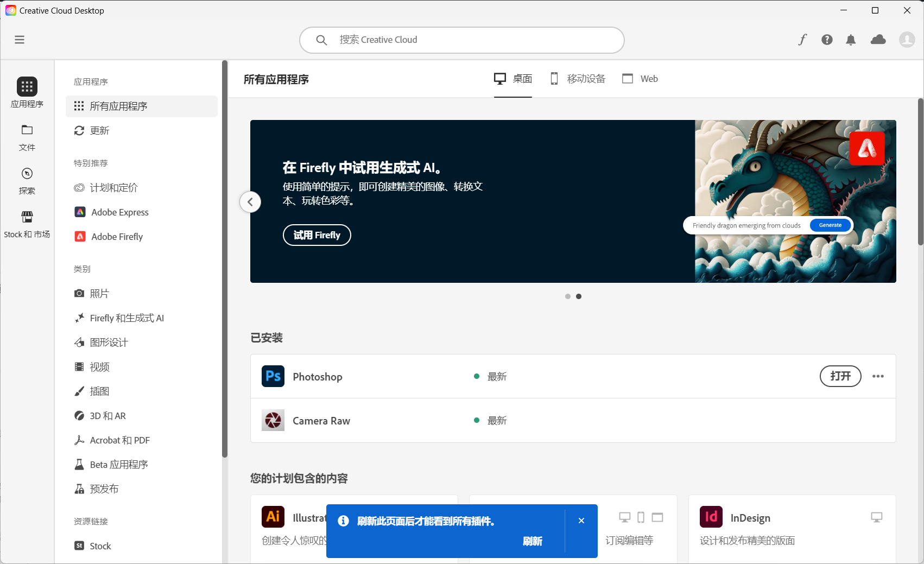Click the main content vertical scrollbar
Screen dimensions: 924x564
[x=920, y=172]
